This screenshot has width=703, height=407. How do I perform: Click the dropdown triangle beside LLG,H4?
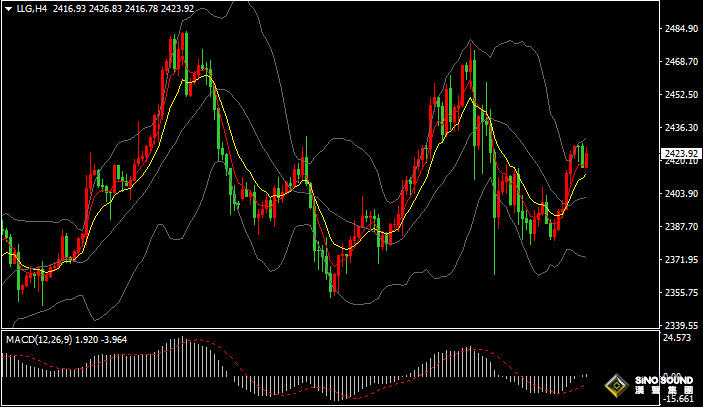point(8,9)
